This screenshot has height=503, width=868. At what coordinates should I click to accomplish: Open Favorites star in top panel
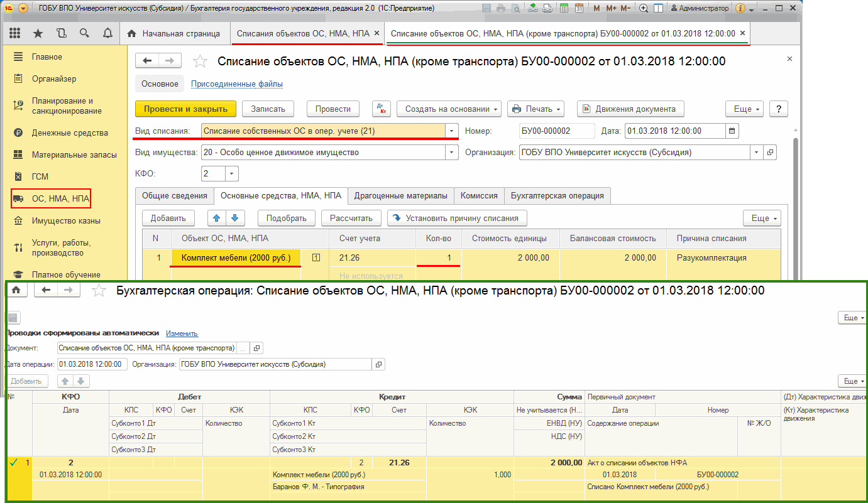[x=38, y=33]
